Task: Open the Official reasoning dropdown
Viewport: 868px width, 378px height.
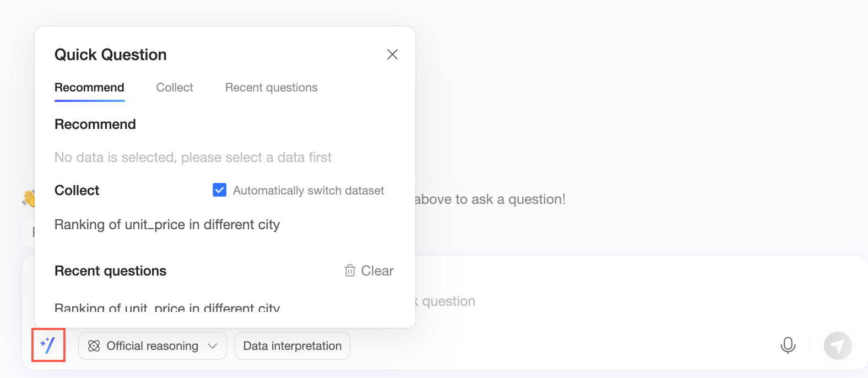Action: click(152, 346)
